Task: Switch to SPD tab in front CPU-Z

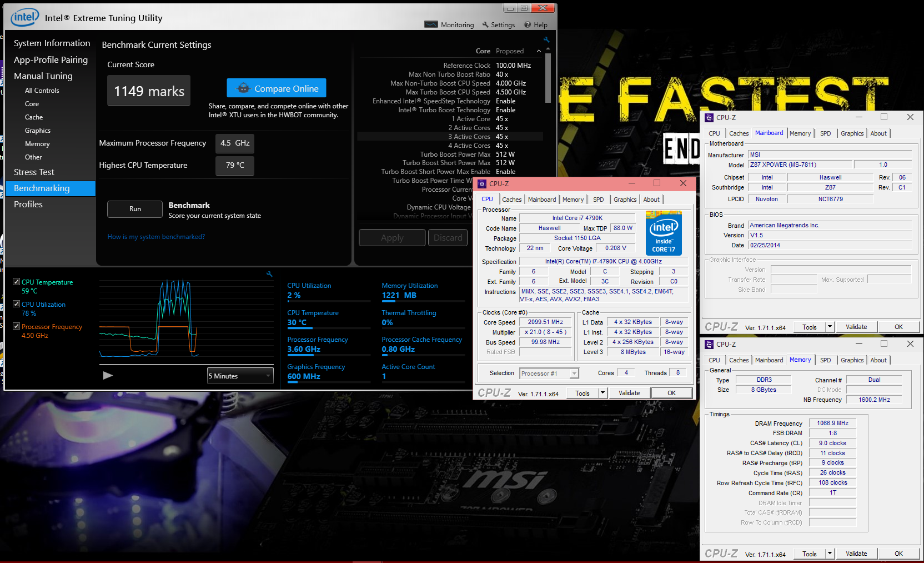Action: click(x=598, y=200)
